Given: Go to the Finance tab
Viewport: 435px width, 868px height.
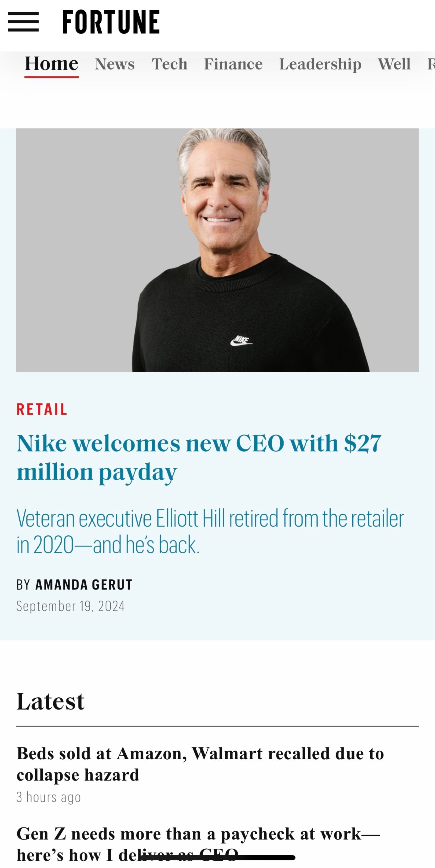Looking at the screenshot, I should (x=233, y=64).
